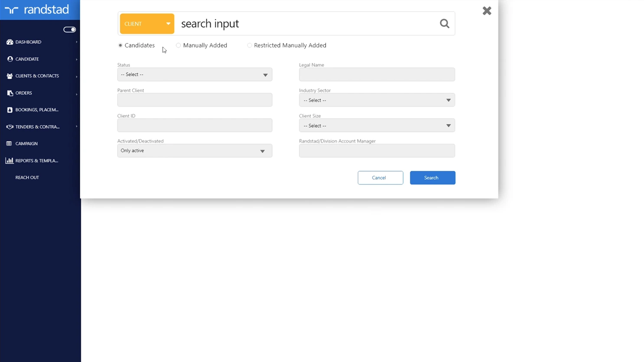Click the Campaign table icon in sidebar
The height and width of the screenshot is (362, 644).
9,144
